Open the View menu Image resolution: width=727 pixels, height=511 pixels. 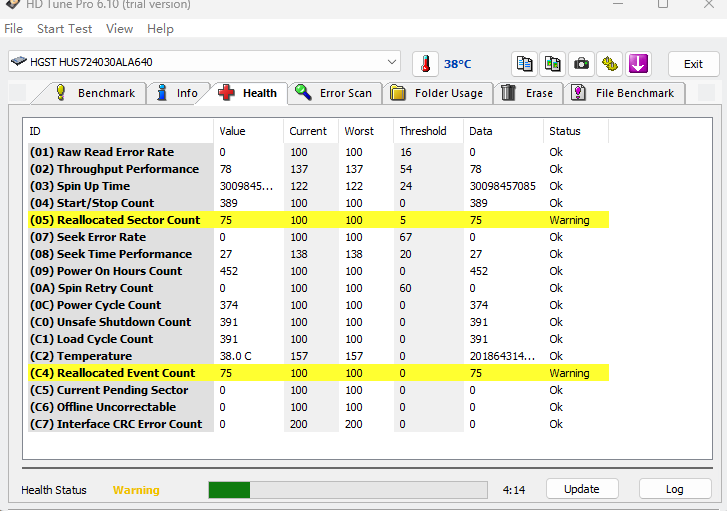(119, 29)
